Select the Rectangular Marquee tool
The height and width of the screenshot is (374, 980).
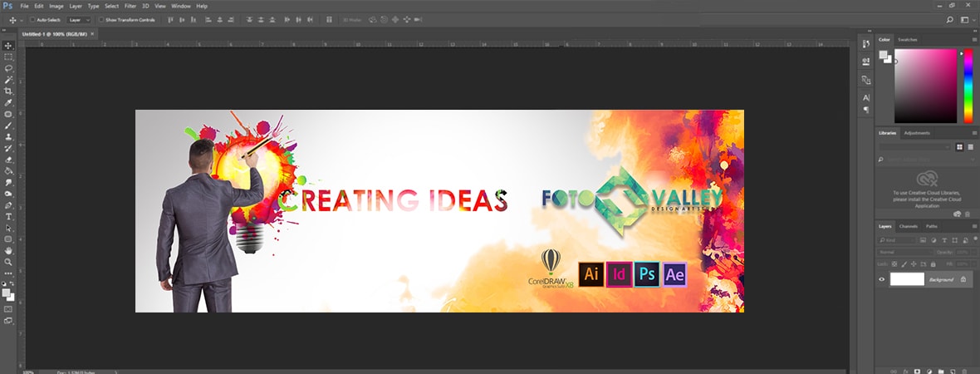tap(9, 57)
